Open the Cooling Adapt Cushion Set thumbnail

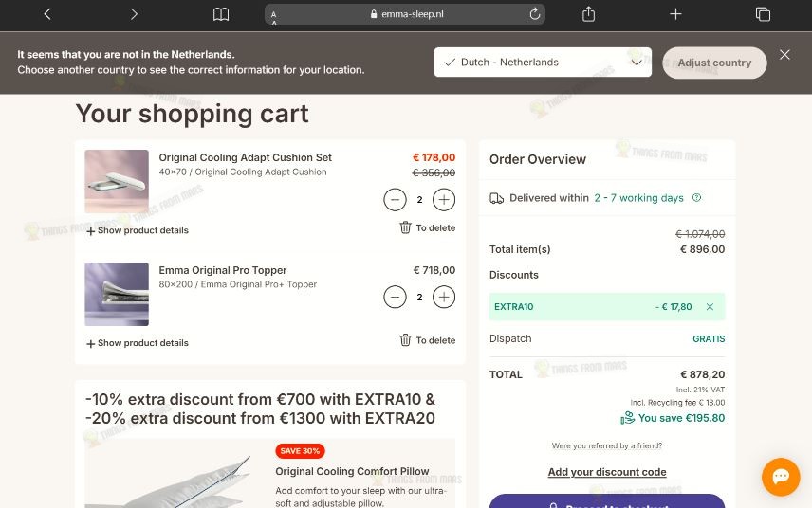[117, 181]
